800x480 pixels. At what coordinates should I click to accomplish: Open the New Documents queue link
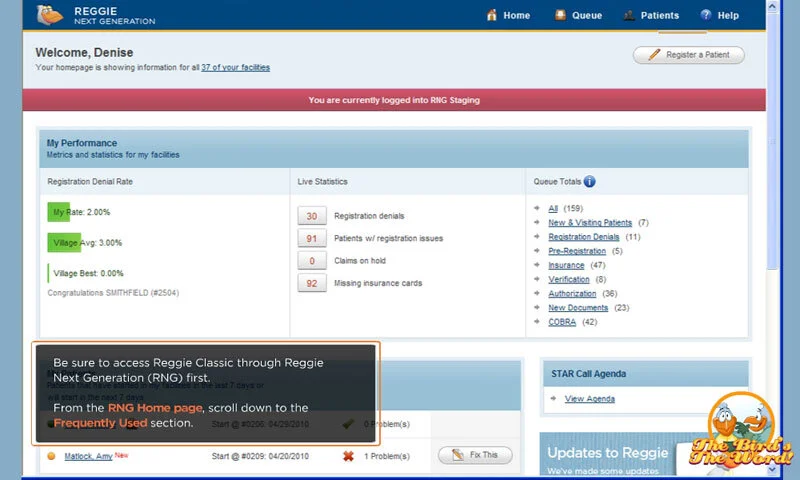pyautogui.click(x=578, y=308)
